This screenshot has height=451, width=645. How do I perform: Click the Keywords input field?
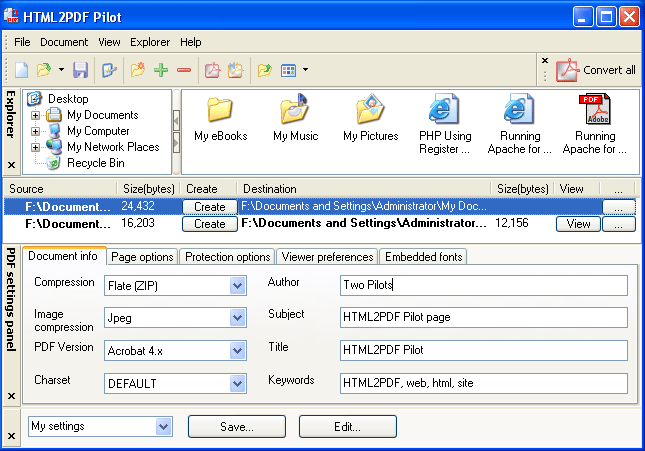point(484,383)
